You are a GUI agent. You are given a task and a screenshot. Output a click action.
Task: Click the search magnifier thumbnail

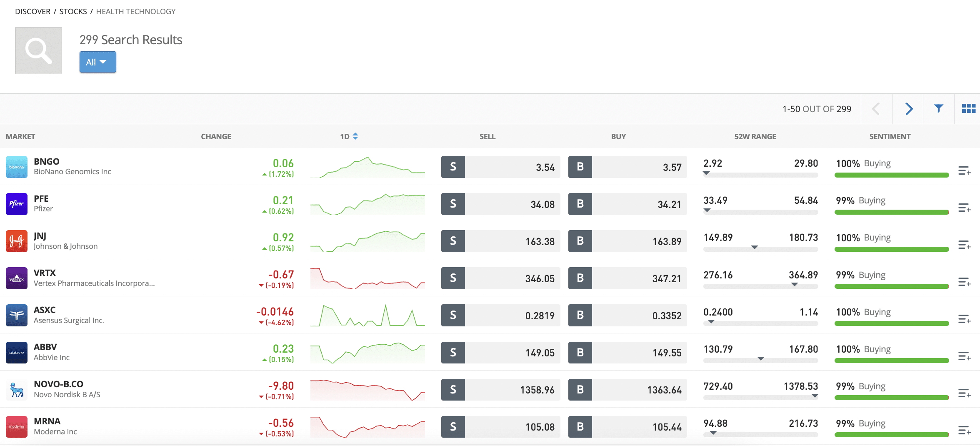(x=38, y=51)
